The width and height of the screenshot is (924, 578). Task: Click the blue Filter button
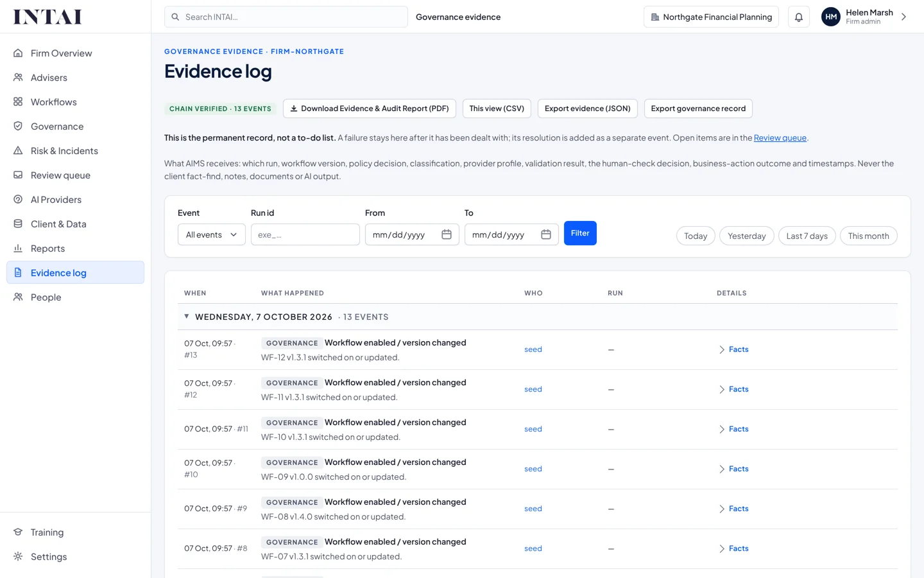(580, 233)
